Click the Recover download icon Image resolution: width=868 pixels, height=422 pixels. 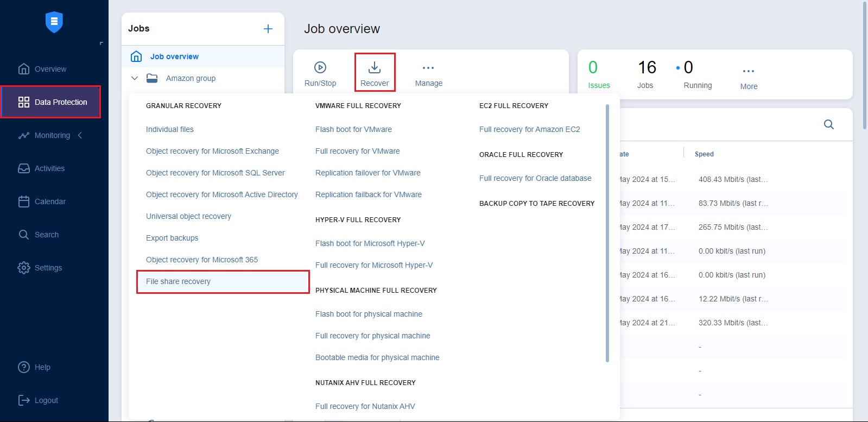click(x=375, y=68)
